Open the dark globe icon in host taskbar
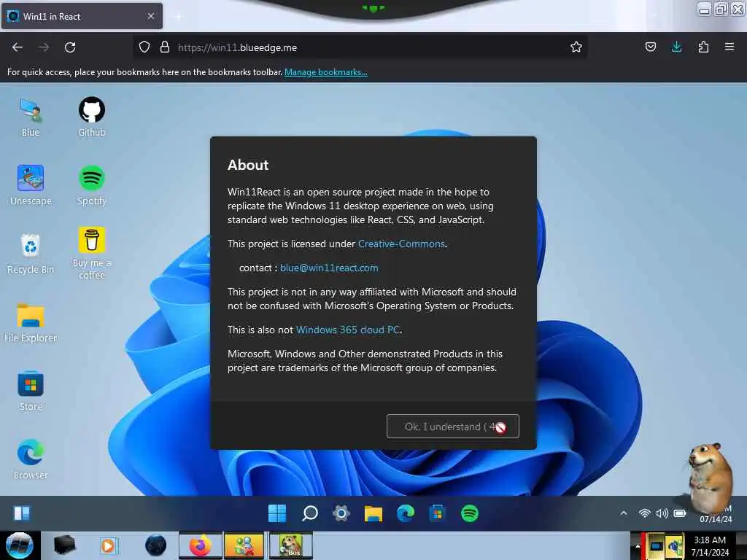The height and width of the screenshot is (560, 747). coord(155,545)
